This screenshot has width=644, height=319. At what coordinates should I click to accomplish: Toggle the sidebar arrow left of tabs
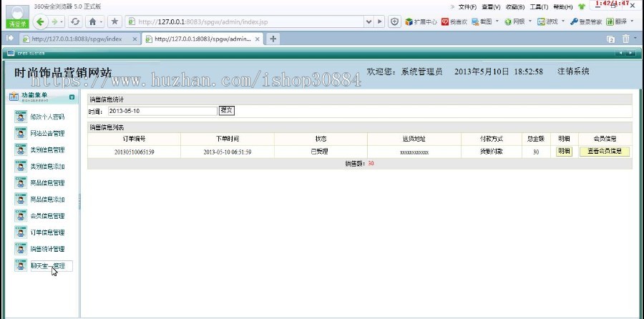pos(10,38)
